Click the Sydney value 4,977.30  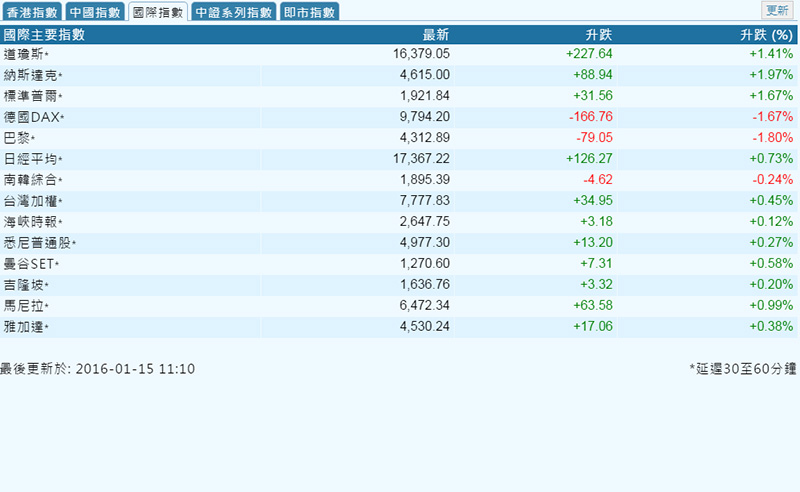pos(424,242)
